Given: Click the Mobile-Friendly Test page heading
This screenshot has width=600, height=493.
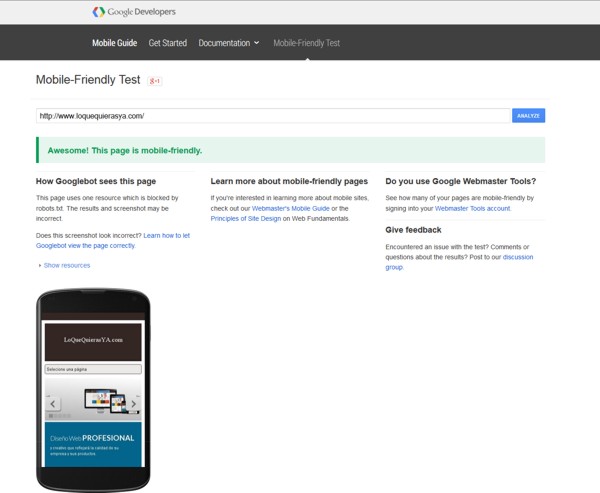Looking at the screenshot, I should coord(89,79).
